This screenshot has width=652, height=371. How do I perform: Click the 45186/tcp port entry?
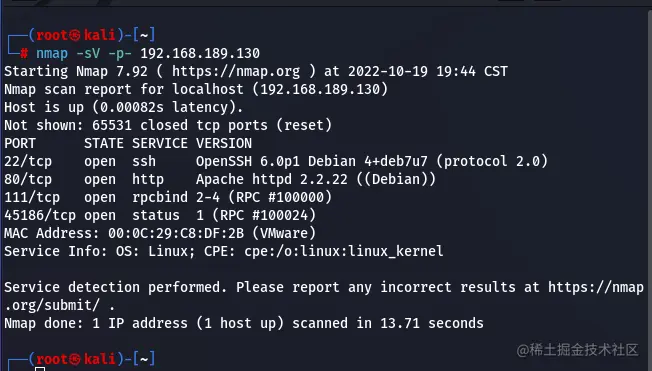pos(40,215)
